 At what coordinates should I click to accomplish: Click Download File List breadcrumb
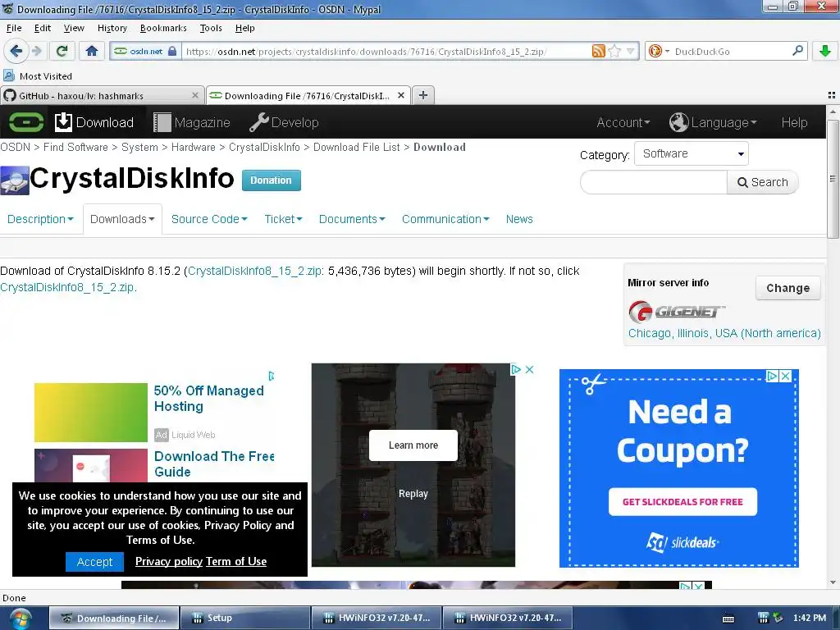356,148
